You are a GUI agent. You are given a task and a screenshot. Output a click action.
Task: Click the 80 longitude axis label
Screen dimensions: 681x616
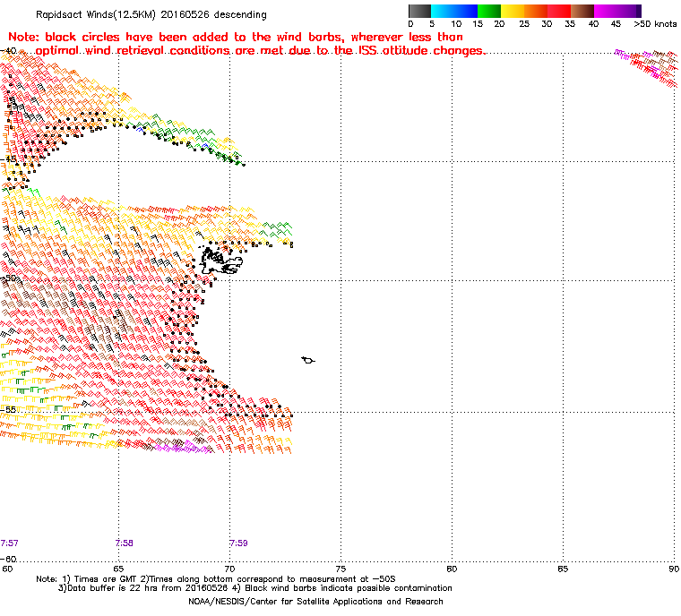[453, 569]
